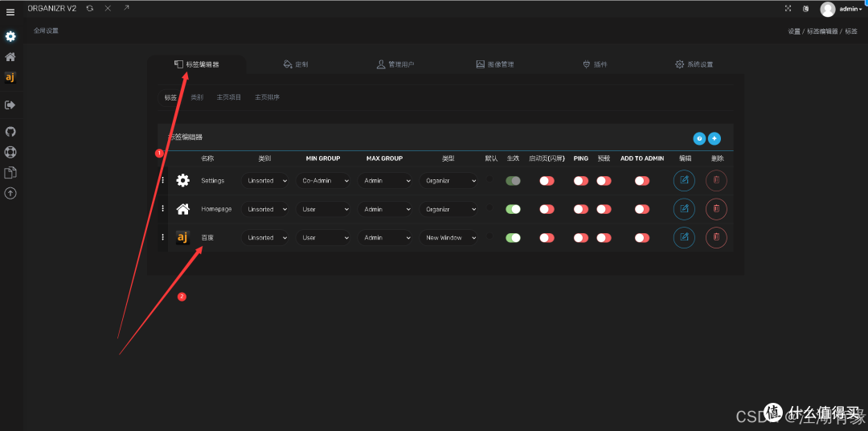Screen dimensions: 868x431
Task: Switch to 系统设置 tab
Action: pos(694,64)
